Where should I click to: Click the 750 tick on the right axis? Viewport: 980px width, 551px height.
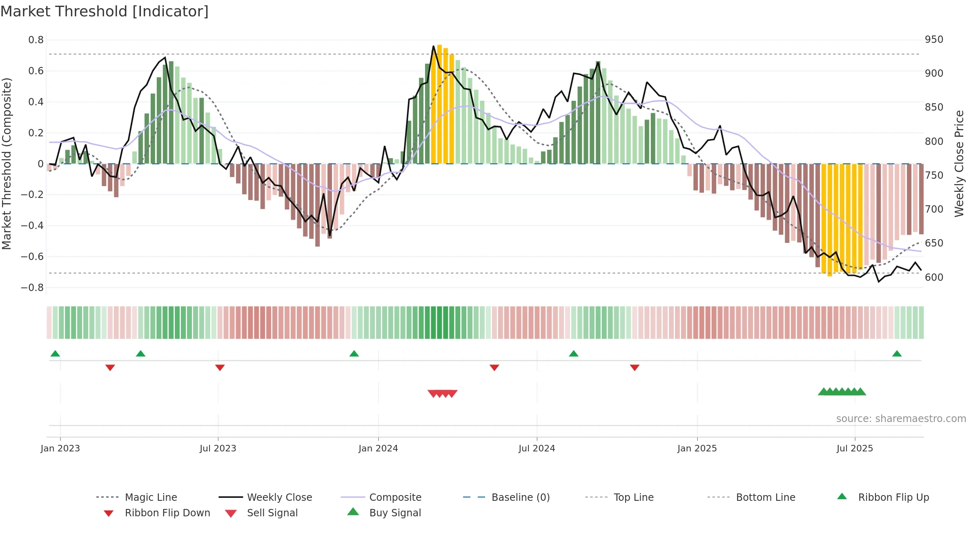click(x=934, y=176)
